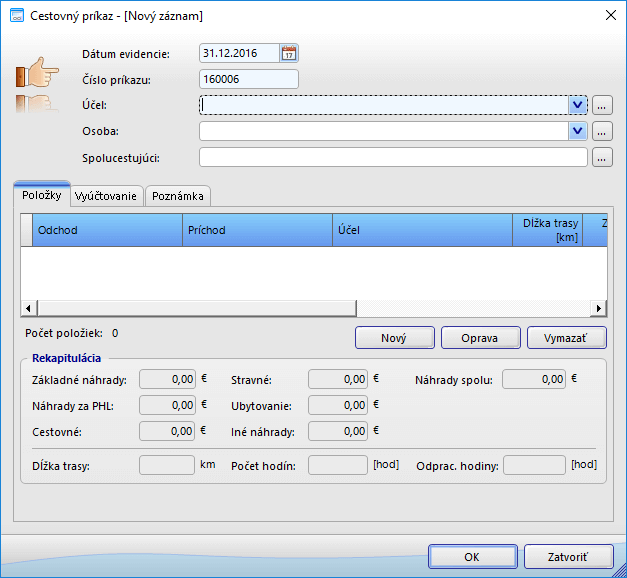Confirm with the OK button

pyautogui.click(x=472, y=557)
